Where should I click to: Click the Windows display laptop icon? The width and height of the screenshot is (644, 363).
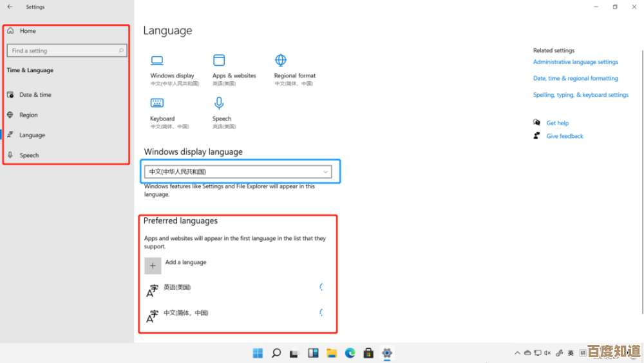[x=157, y=61]
